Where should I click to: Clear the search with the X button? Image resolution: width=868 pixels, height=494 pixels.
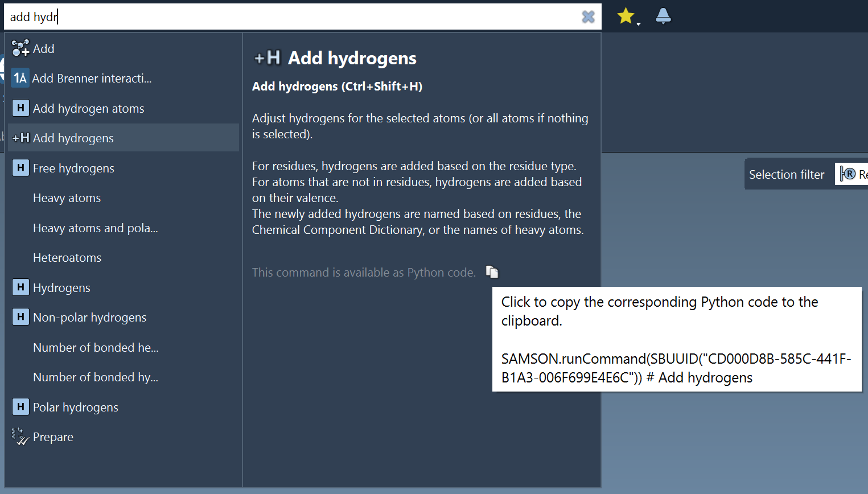(x=587, y=17)
